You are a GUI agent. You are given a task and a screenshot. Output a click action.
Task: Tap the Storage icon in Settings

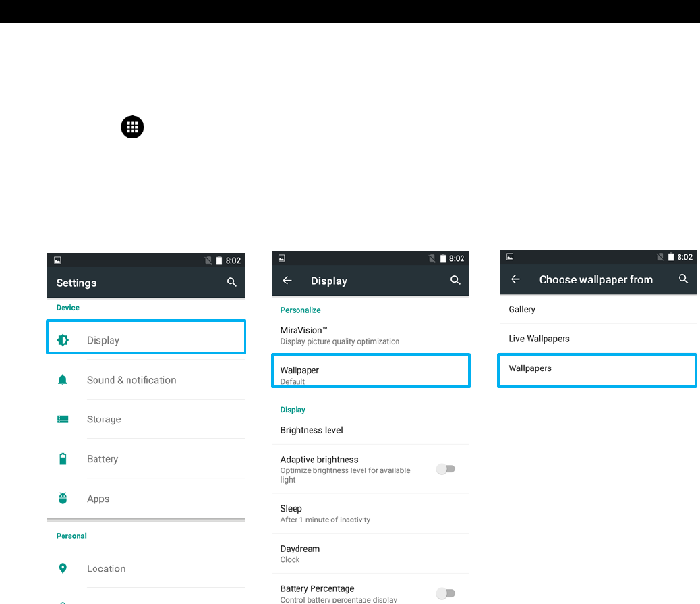(63, 419)
